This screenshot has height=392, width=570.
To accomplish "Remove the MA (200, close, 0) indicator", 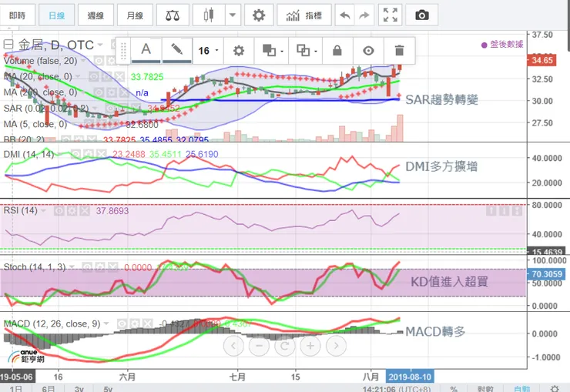I will pos(124,92).
